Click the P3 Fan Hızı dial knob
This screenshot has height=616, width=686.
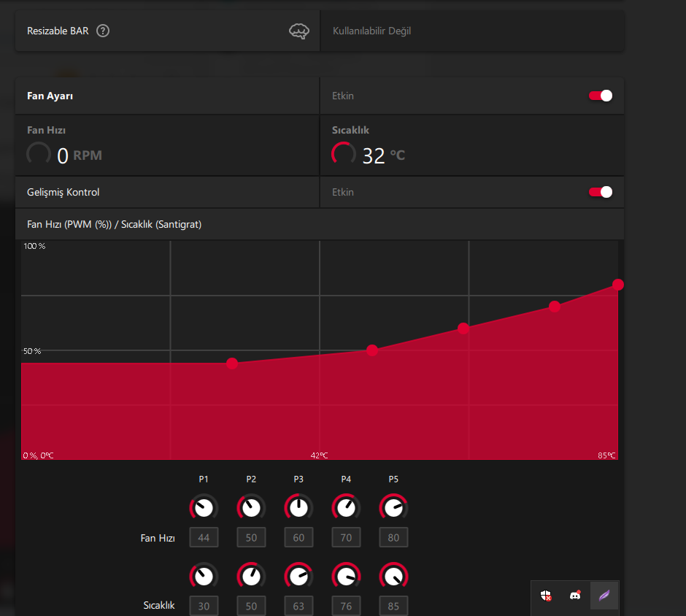(298, 507)
